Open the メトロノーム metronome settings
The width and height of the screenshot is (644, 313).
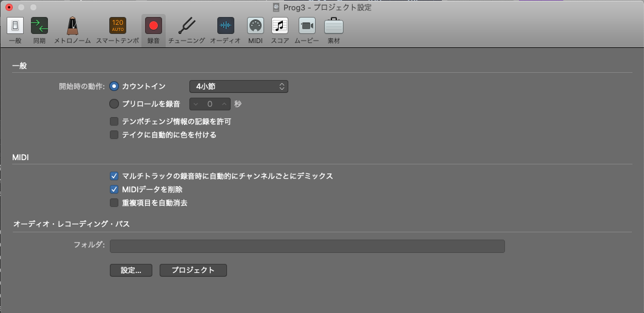[x=73, y=30]
